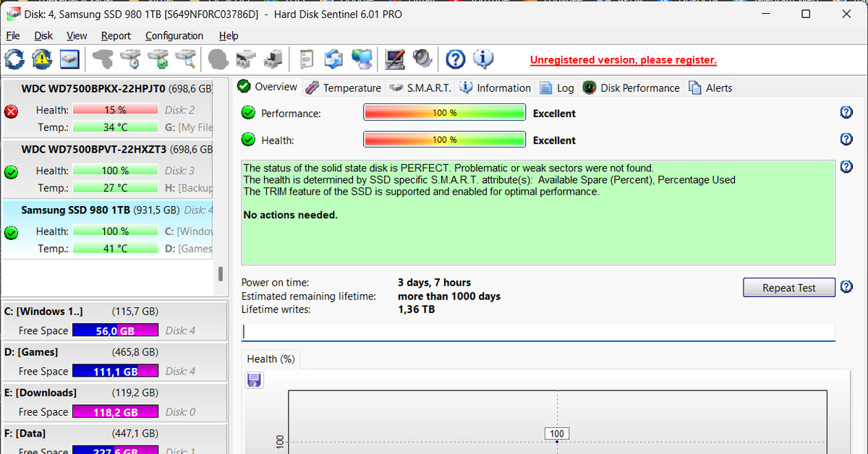Switch to the Information tab
Image resolution: width=868 pixels, height=454 pixels.
(495, 87)
